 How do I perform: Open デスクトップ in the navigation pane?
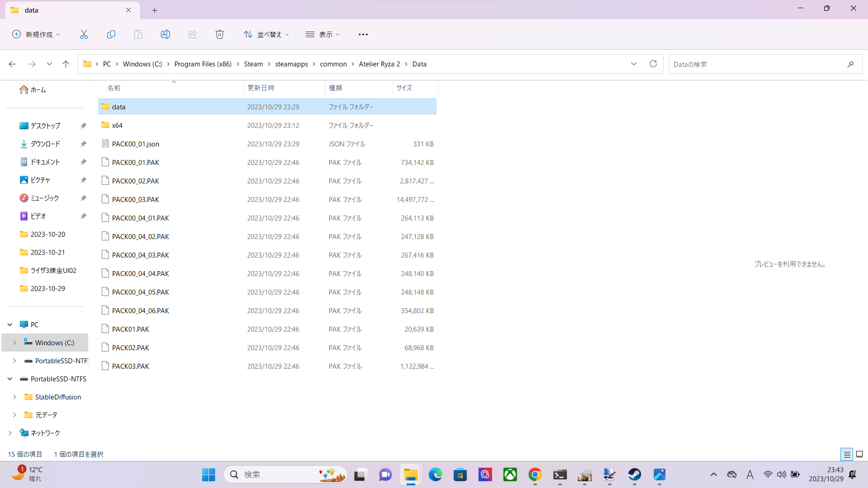click(45, 126)
